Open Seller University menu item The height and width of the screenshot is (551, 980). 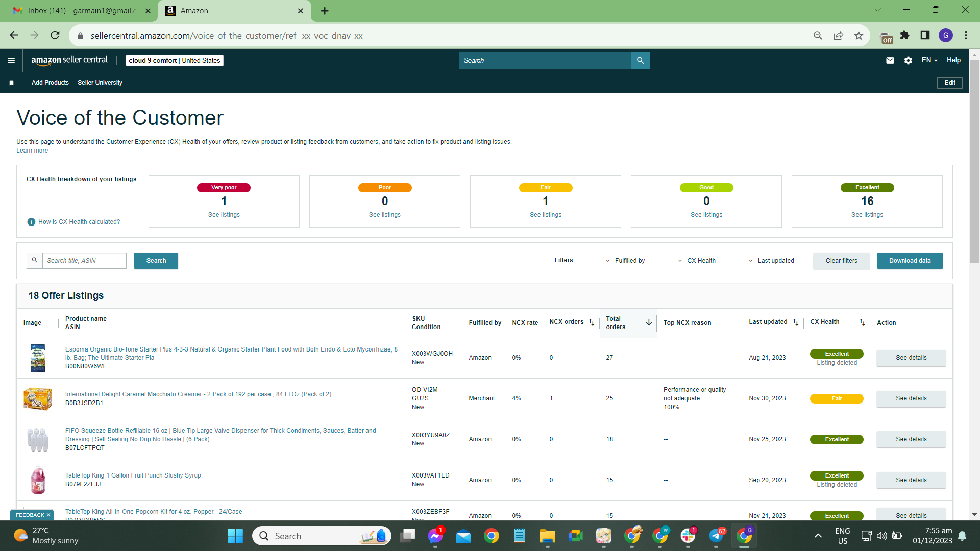pos(100,83)
